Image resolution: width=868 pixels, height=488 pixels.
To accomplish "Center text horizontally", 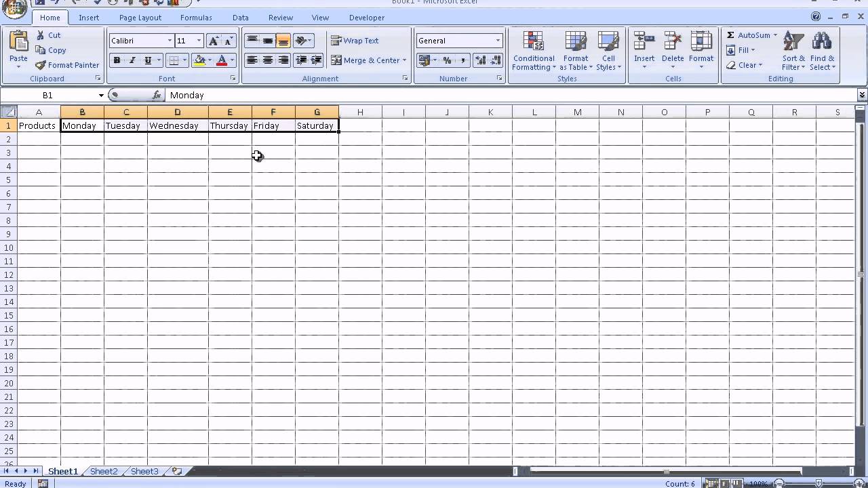I will (268, 60).
